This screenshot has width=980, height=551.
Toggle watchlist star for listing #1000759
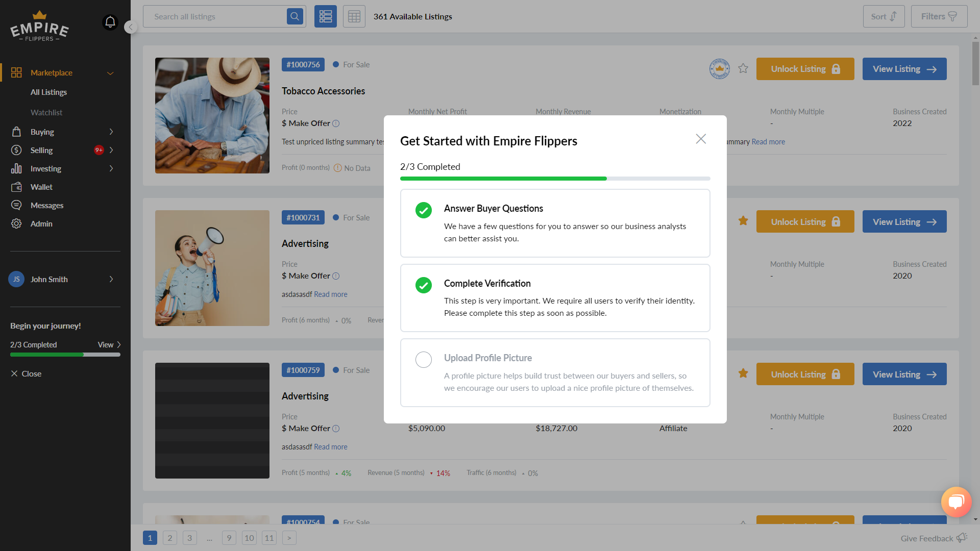point(743,373)
